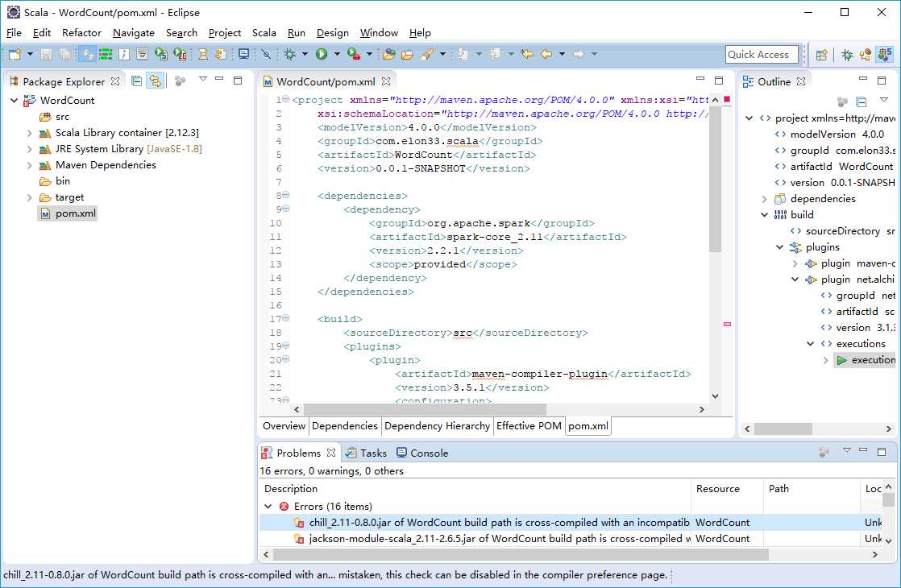This screenshot has width=901, height=588.
Task: Click the Back navigation arrow icon
Action: (546, 54)
